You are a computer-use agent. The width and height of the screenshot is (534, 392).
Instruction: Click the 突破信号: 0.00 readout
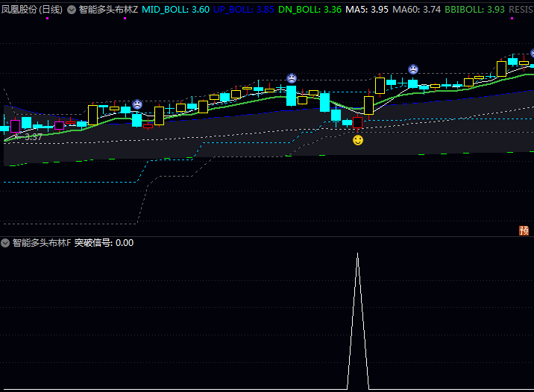point(104,243)
